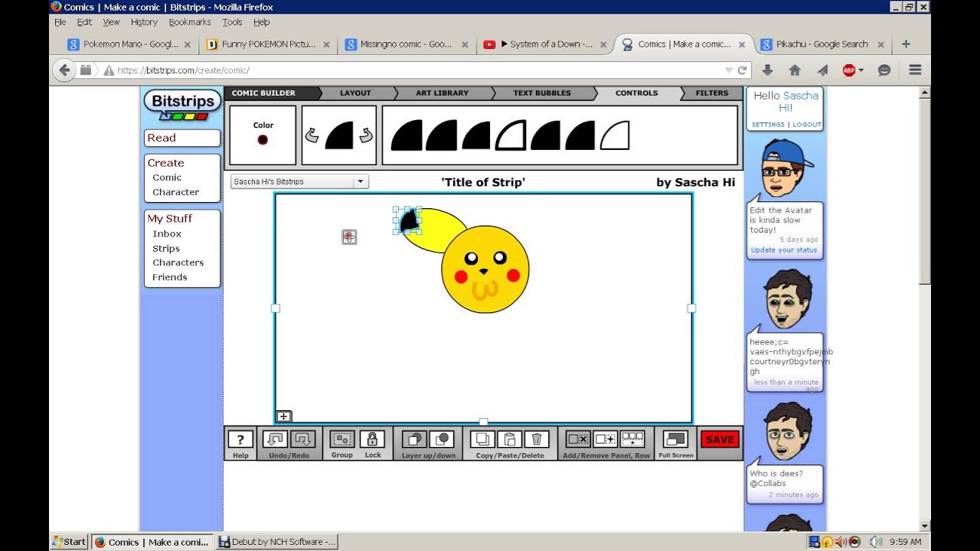Open the Read section
980x551 pixels.
point(182,138)
